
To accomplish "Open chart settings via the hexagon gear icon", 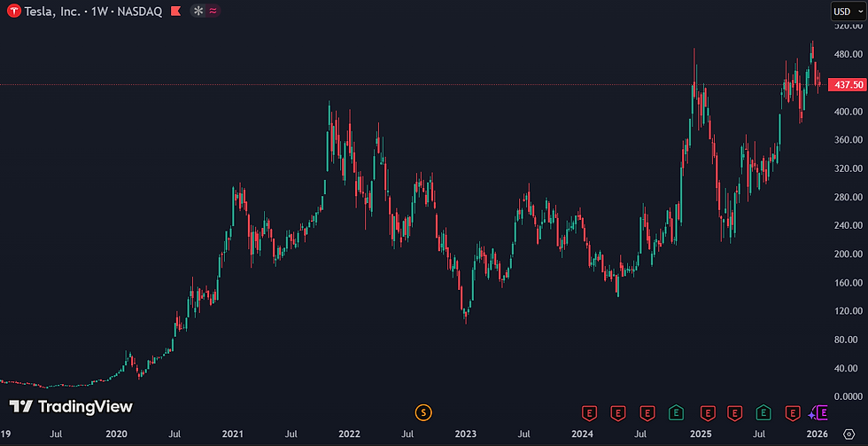I will [849, 434].
